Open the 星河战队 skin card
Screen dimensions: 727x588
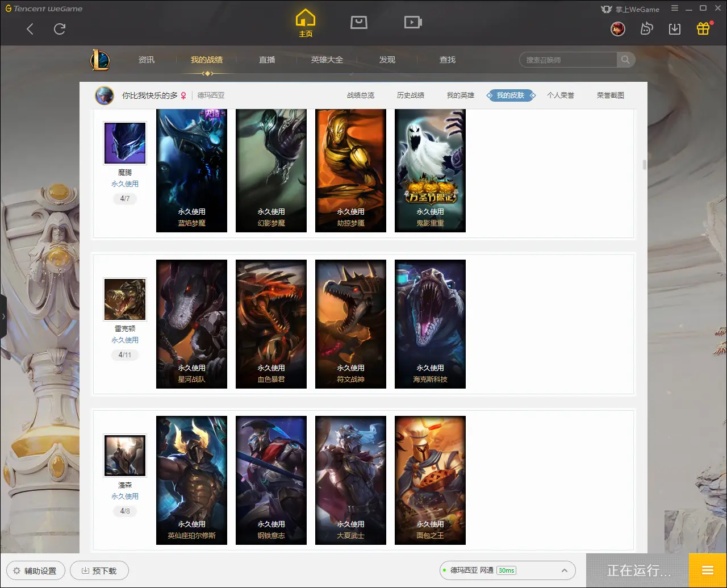[x=191, y=324]
